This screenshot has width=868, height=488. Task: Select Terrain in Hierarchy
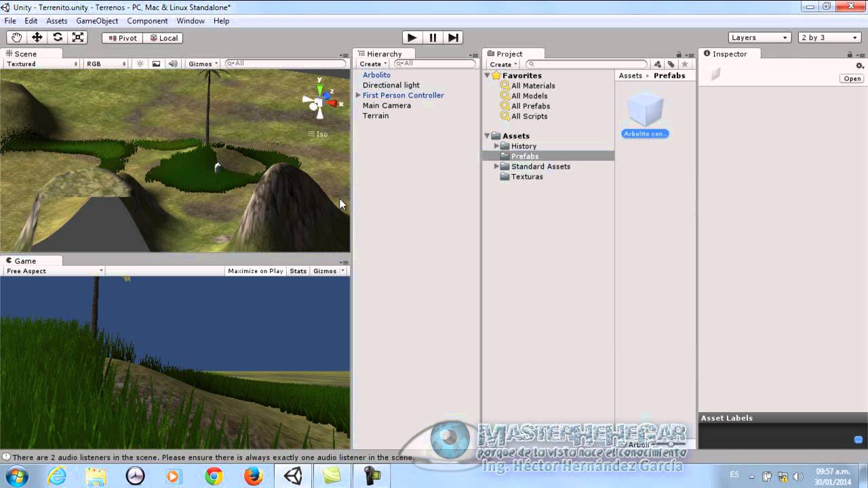pos(376,116)
